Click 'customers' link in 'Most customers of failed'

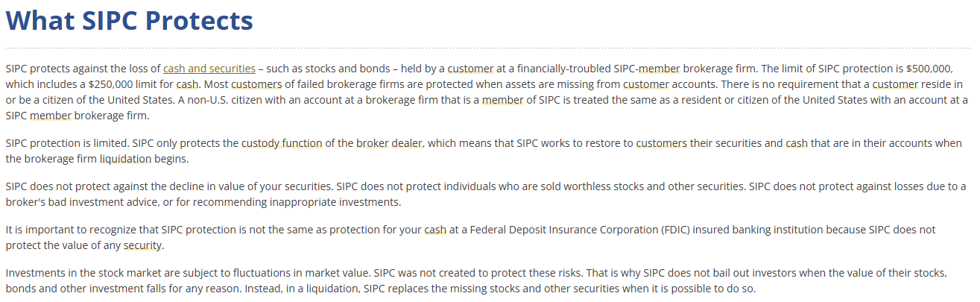click(256, 84)
